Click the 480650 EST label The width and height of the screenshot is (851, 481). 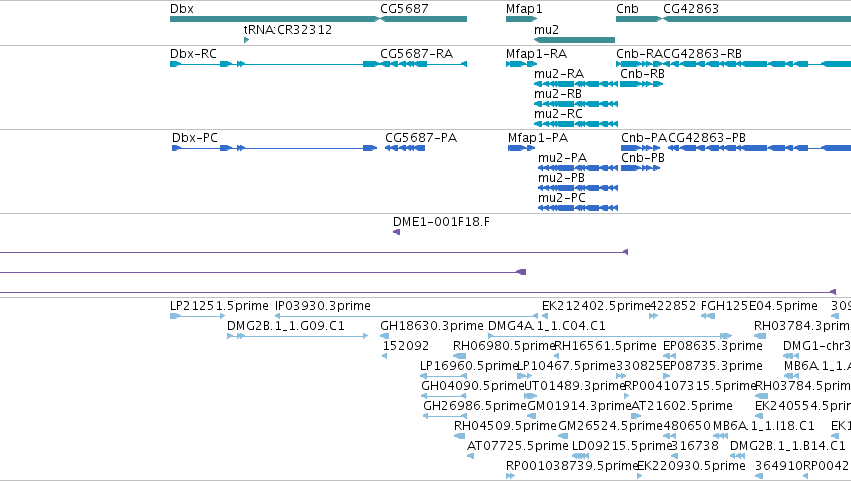coord(687,426)
